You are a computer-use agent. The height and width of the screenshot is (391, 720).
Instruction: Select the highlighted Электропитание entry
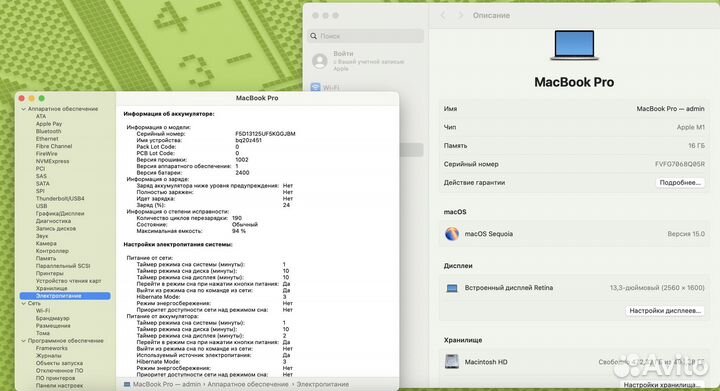(65, 296)
